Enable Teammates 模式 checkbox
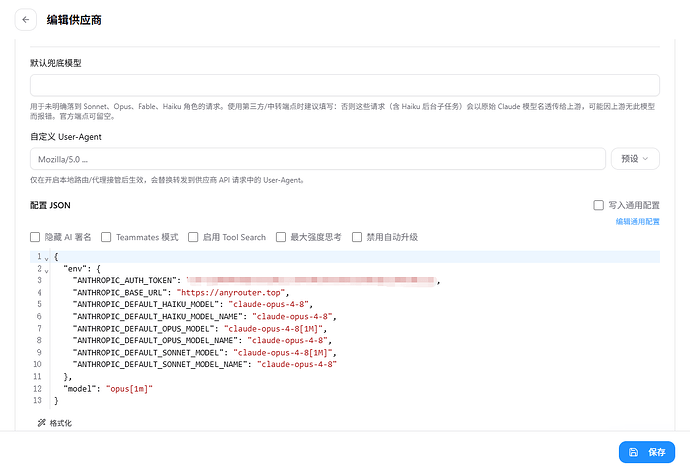690x473 pixels. pos(106,237)
